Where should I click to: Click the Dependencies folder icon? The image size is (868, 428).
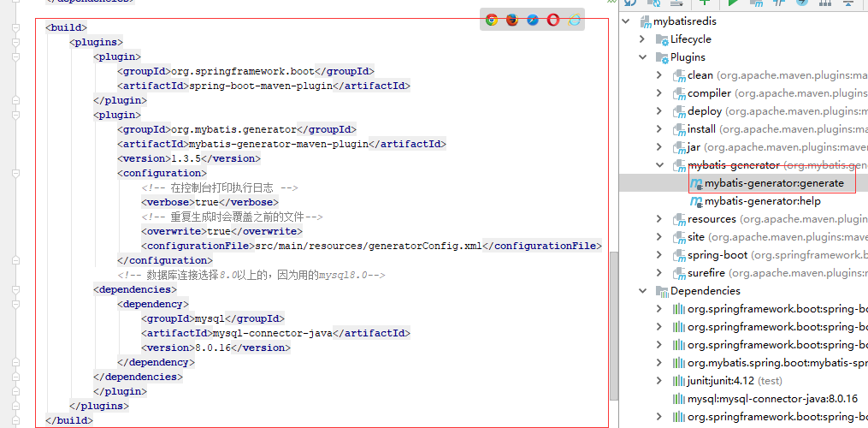tap(662, 291)
